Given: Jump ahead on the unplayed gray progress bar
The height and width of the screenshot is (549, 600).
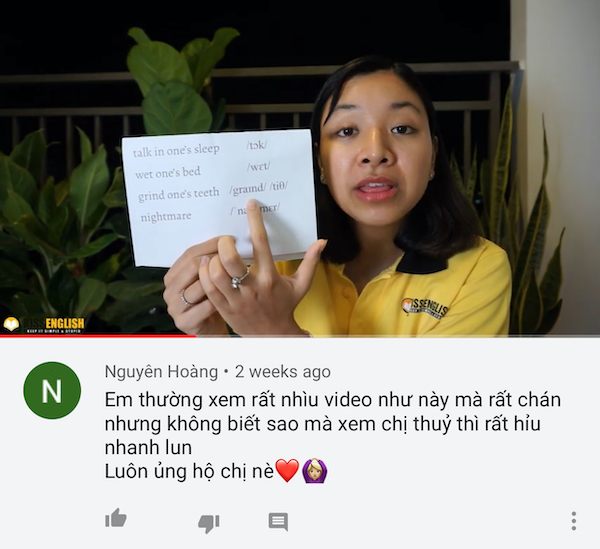Looking at the screenshot, I should pos(398,336).
